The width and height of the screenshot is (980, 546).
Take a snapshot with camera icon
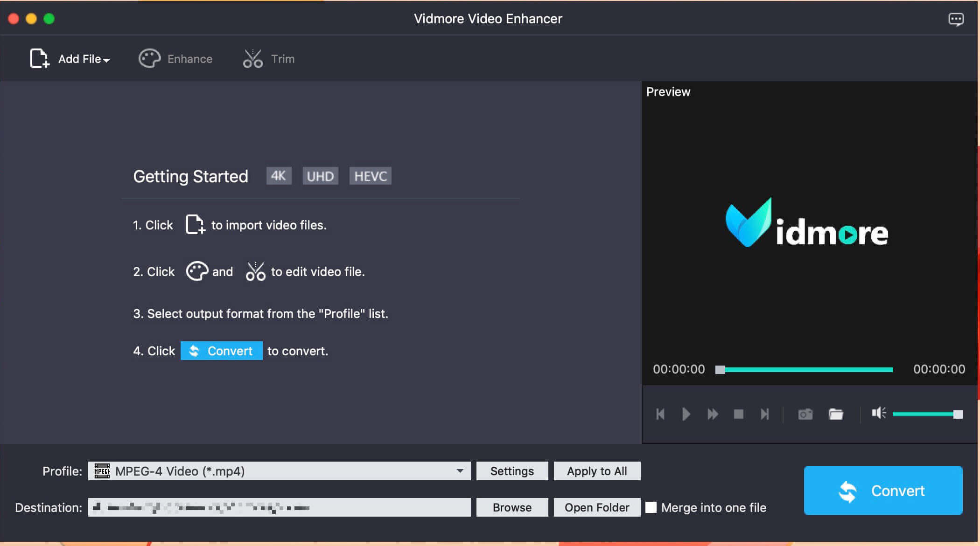pyautogui.click(x=805, y=414)
